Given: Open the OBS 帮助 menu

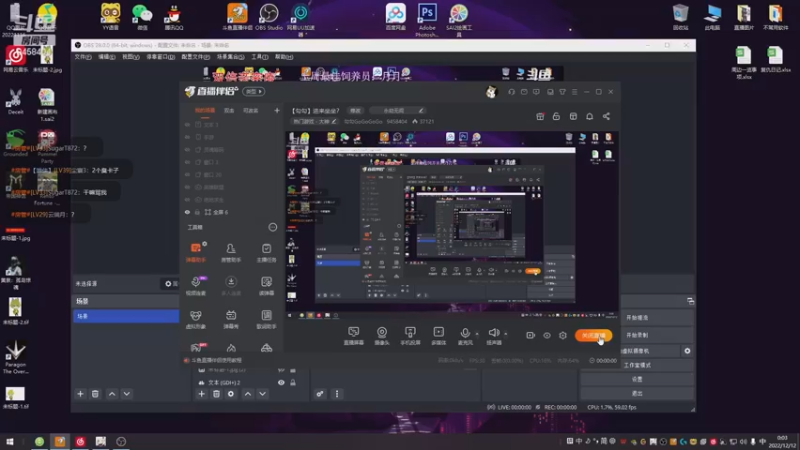Looking at the screenshot, I should (284, 57).
